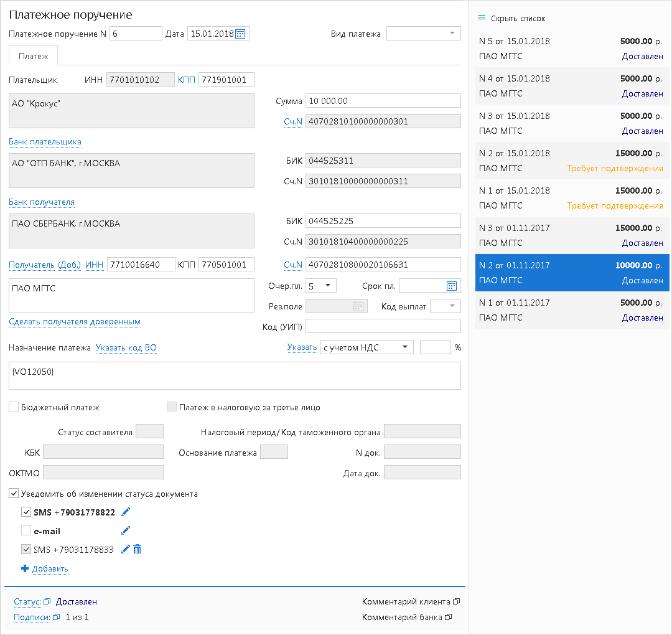Edit the e-mail notification with pencil icon
Viewport: 672px width, 635px height.
click(x=126, y=531)
